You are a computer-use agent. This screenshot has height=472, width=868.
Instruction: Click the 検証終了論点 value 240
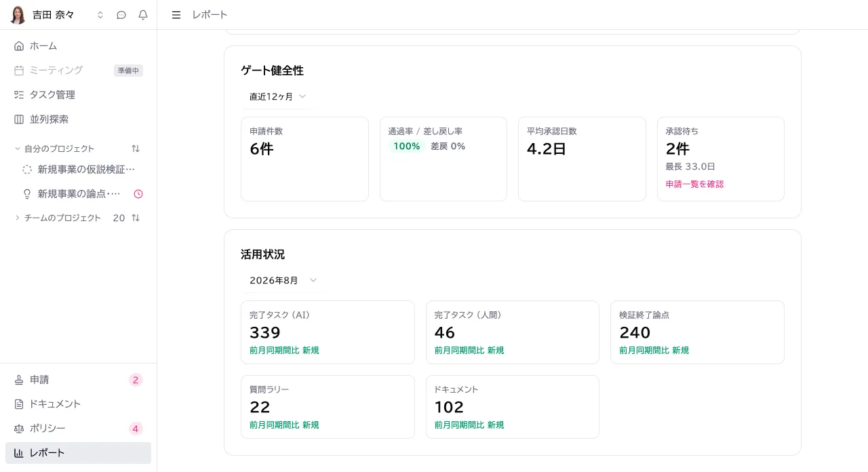click(x=635, y=333)
